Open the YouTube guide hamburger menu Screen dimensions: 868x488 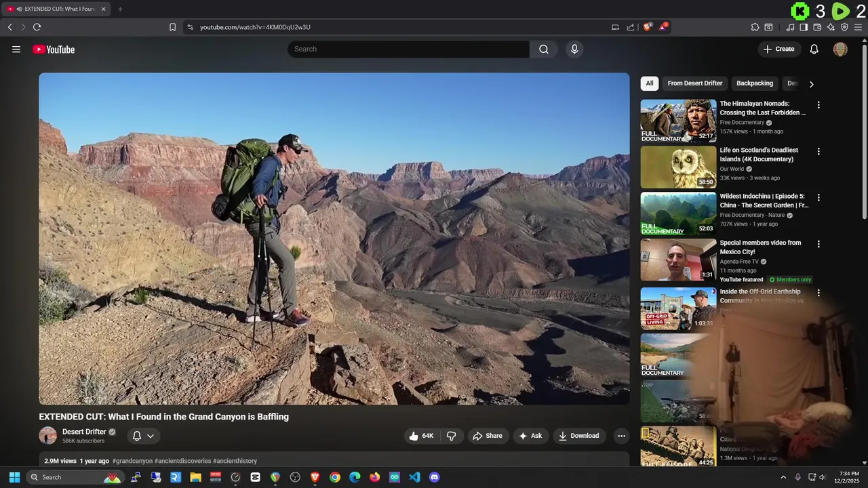(16, 49)
